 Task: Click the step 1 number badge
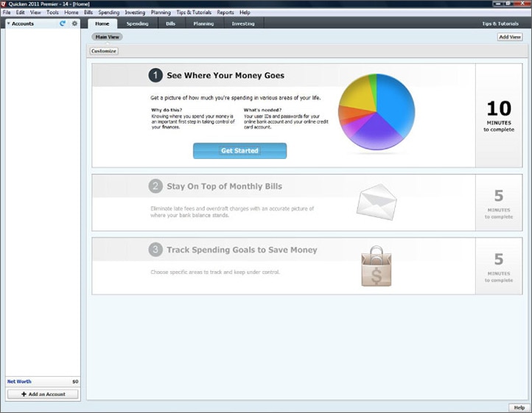click(155, 75)
